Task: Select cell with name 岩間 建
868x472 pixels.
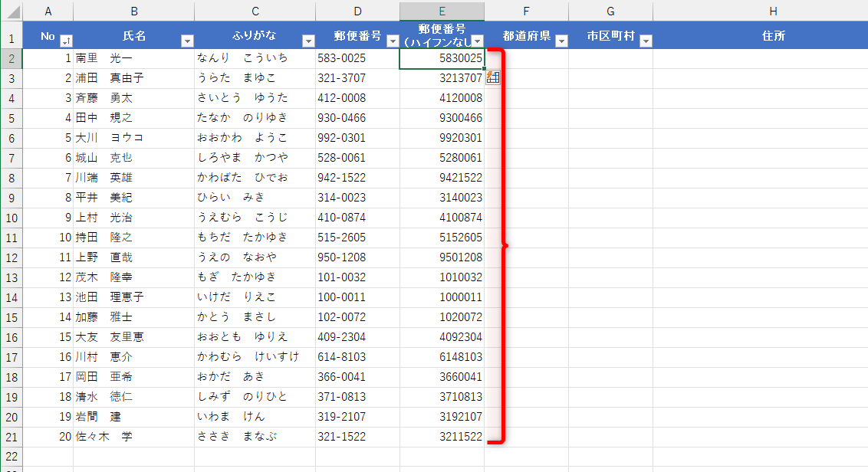Action: (x=134, y=417)
